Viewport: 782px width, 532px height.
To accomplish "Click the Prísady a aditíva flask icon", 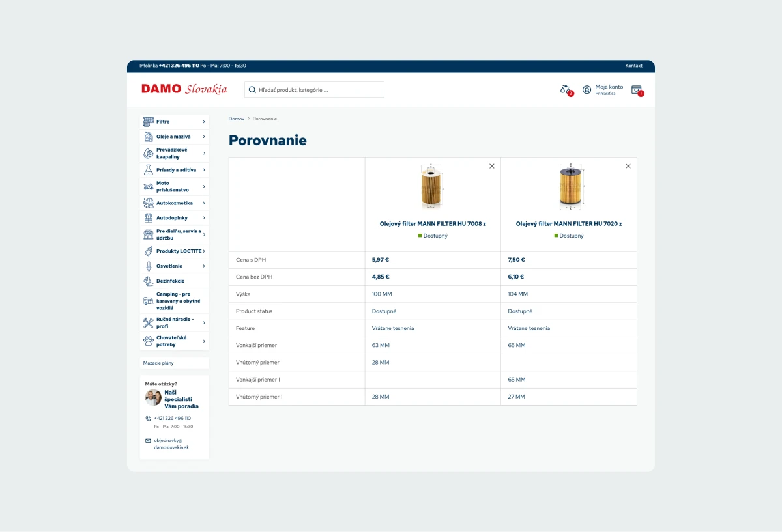I will click(148, 170).
